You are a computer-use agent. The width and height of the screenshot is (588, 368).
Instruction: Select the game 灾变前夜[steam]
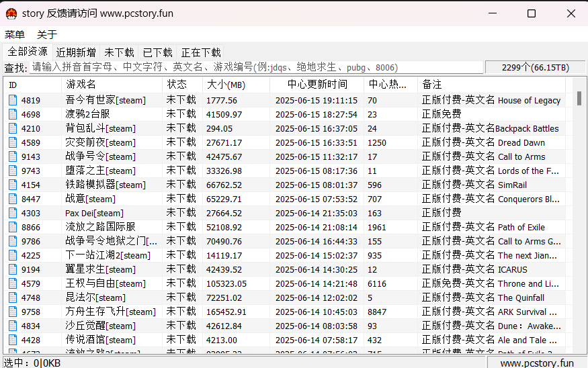pos(100,142)
